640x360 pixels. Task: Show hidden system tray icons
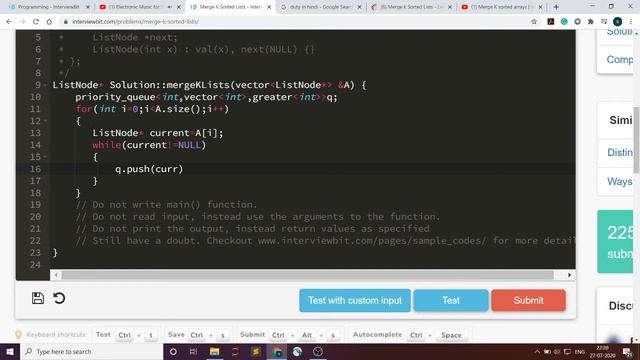pos(537,351)
